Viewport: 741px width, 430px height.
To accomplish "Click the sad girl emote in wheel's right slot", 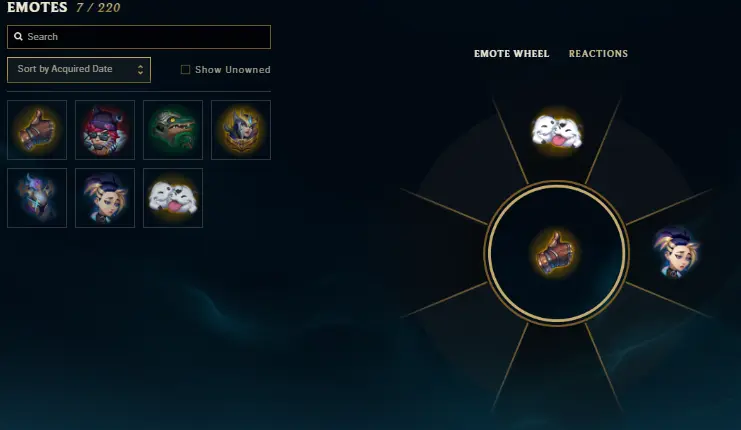I will (676, 253).
